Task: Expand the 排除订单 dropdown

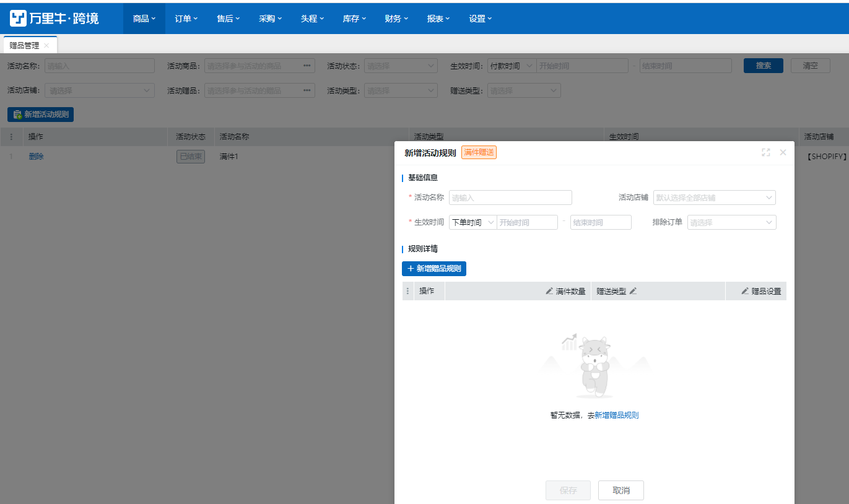Action: click(x=732, y=222)
